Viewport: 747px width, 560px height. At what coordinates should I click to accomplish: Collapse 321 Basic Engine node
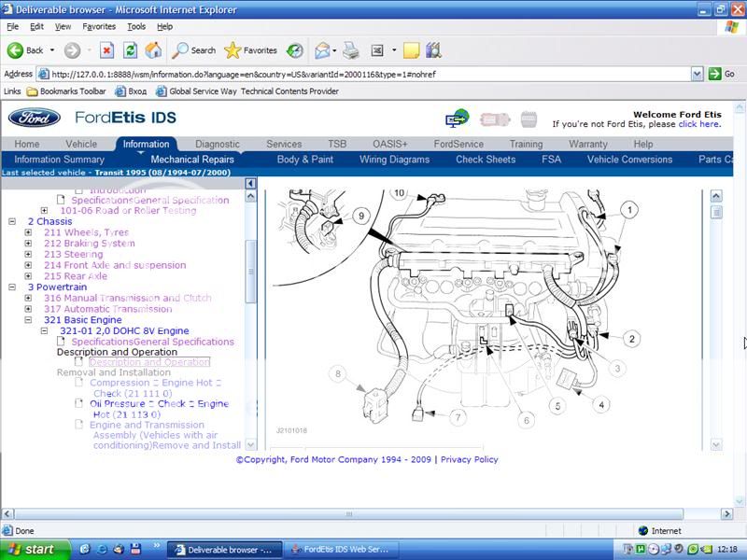pyautogui.click(x=28, y=320)
